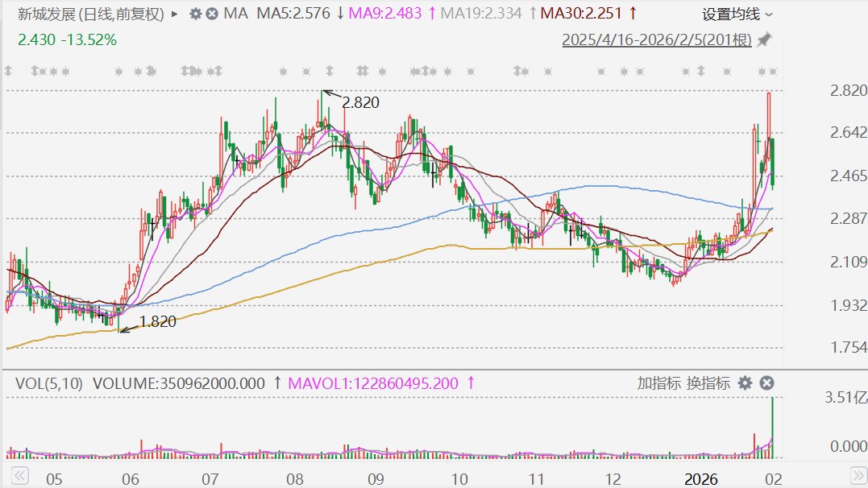Expand the 设置均线 dropdown
868x488 pixels.
737,14
